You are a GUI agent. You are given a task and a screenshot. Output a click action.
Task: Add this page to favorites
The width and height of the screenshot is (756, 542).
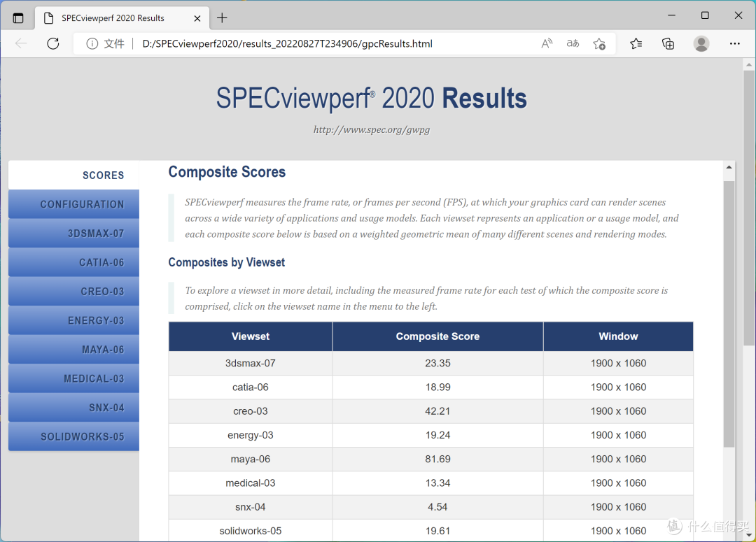click(x=599, y=44)
